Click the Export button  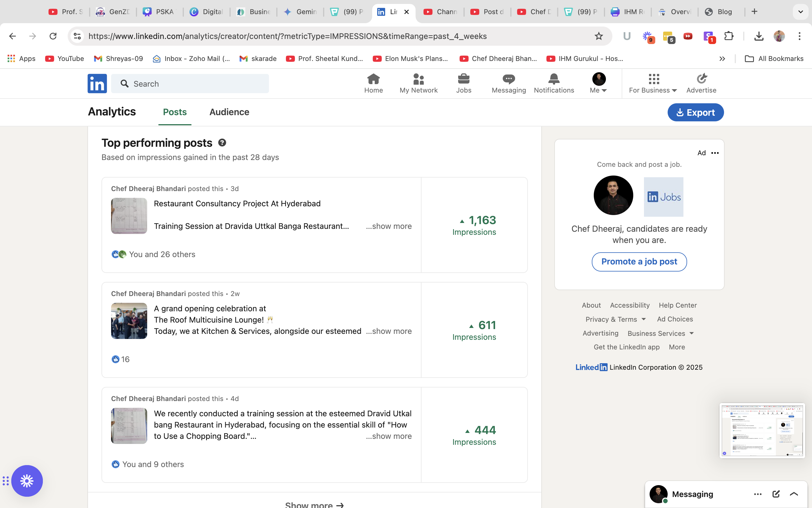coord(695,113)
